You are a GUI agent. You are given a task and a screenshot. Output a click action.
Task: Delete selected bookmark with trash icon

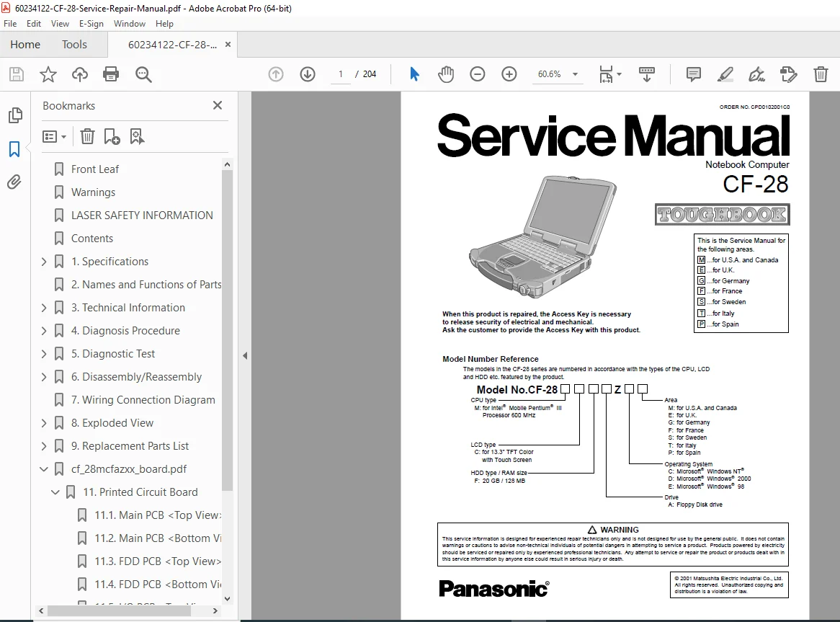coord(87,137)
